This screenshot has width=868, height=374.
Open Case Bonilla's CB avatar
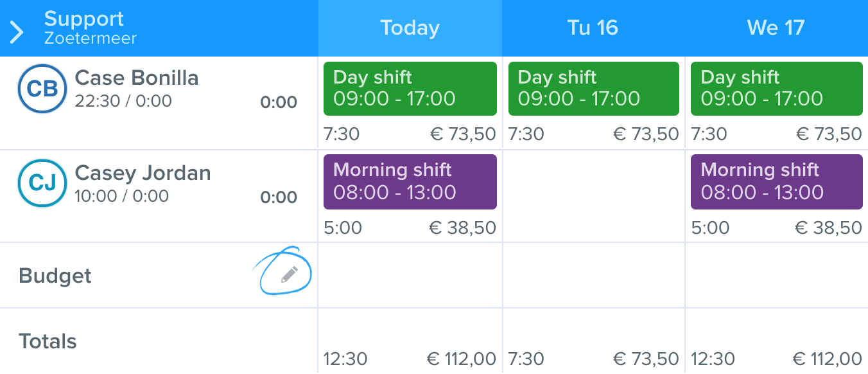pos(42,89)
